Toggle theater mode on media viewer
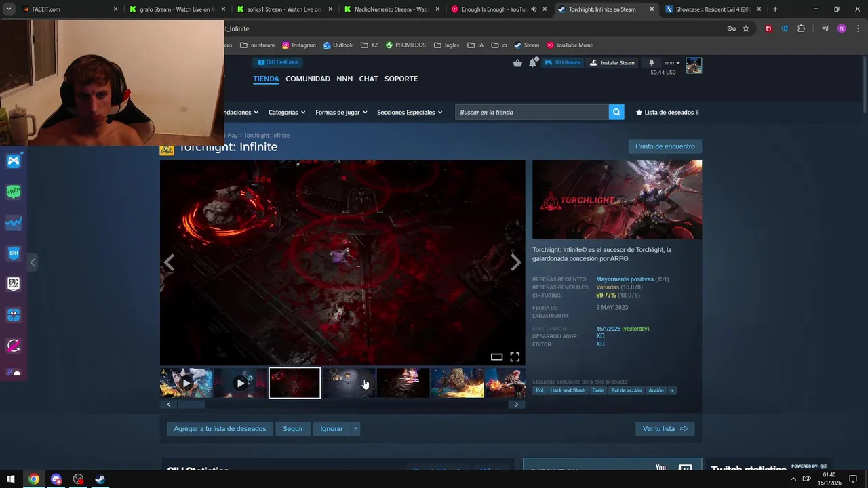The width and height of the screenshot is (868, 488). 496,357
